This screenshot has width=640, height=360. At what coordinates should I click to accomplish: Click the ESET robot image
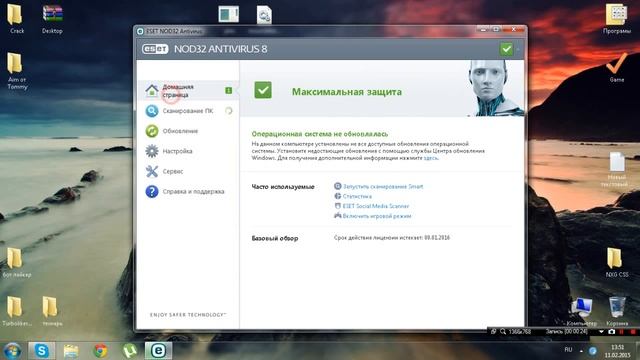pos(495,88)
